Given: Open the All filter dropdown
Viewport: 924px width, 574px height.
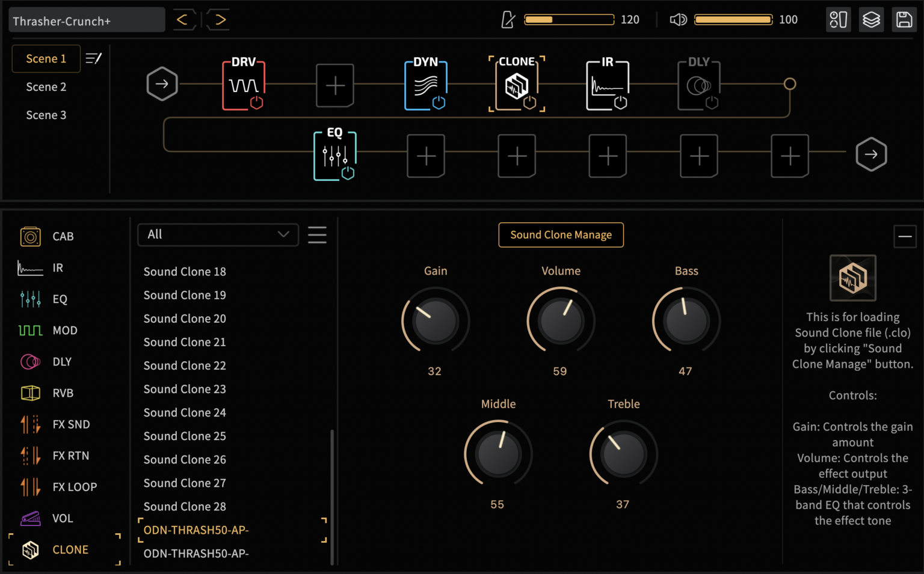Looking at the screenshot, I should tap(218, 234).
